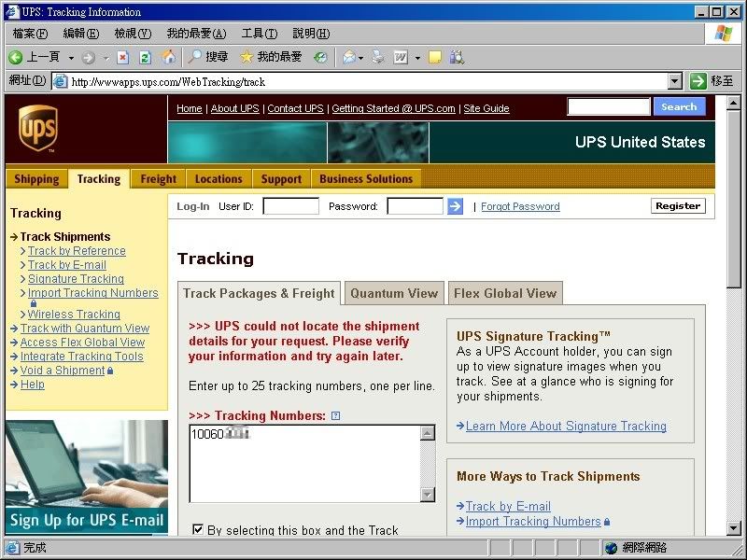This screenshot has height=560, width=747.
Task: Click the Mail envelope toolbar icon
Action: pyautogui.click(x=349, y=58)
